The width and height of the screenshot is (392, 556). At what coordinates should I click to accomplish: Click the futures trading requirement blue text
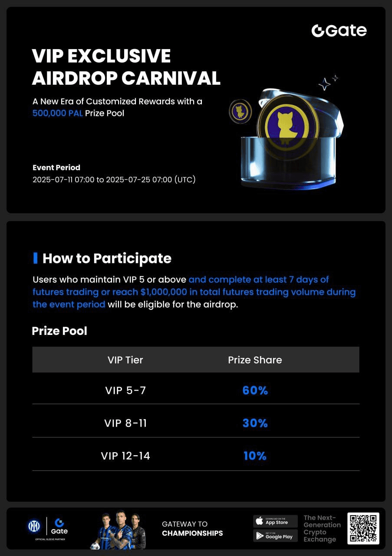click(194, 291)
